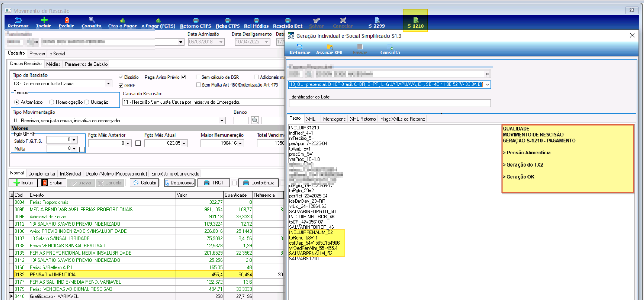644x300 pixels.
Task: Open the digital certificate dropdown
Action: 487,85
